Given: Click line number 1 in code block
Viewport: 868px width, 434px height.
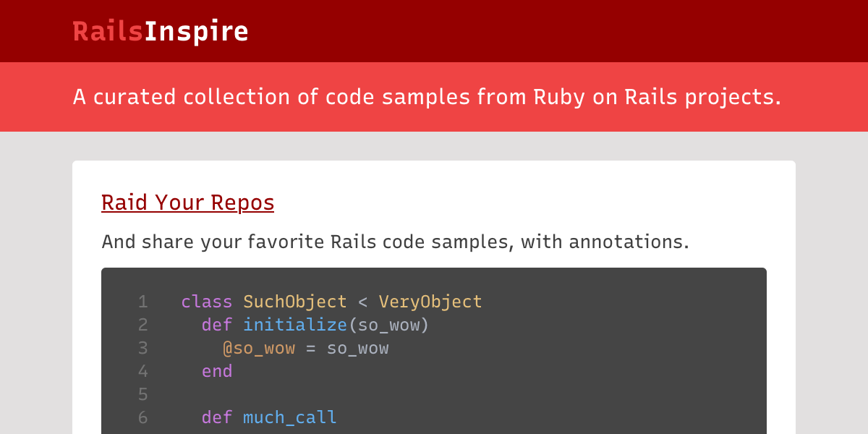Looking at the screenshot, I should tap(142, 302).
